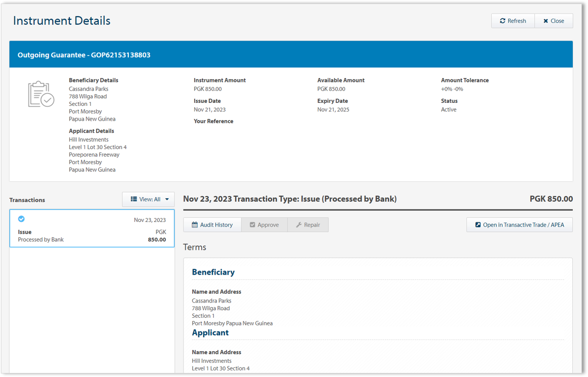Click the caret arrow beside View: All
Screen dimensions: 588x377
coord(167,200)
